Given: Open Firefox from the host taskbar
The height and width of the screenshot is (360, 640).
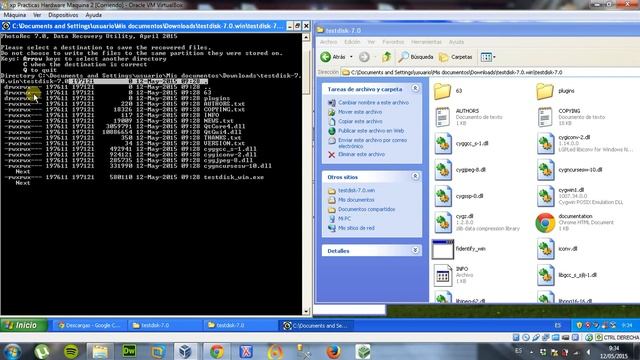Looking at the screenshot, I should (x=333, y=351).
